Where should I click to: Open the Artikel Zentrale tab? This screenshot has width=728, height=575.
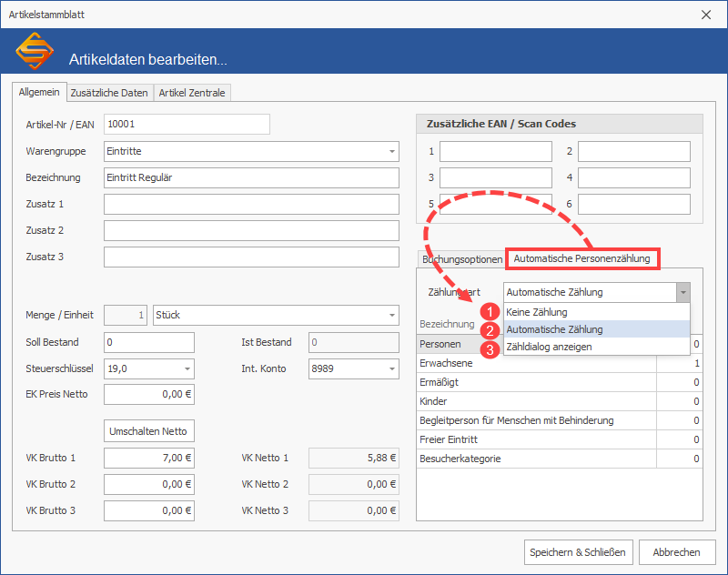click(x=192, y=93)
